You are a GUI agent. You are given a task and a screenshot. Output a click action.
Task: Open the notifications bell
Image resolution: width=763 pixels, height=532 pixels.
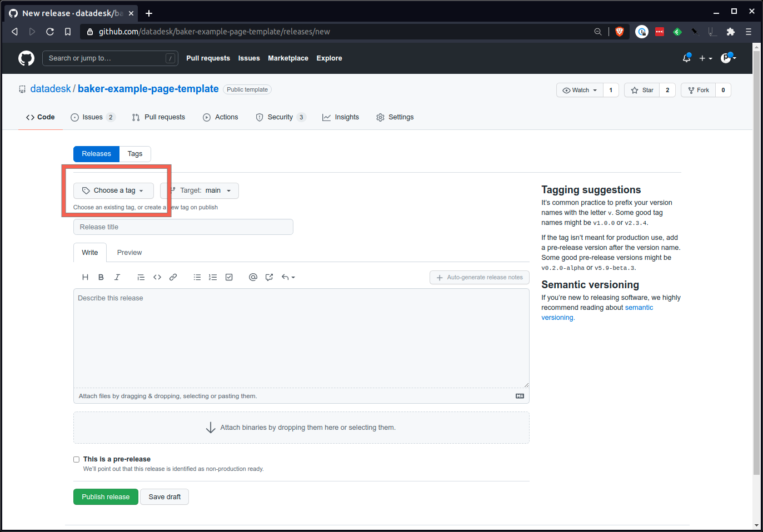pyautogui.click(x=687, y=58)
